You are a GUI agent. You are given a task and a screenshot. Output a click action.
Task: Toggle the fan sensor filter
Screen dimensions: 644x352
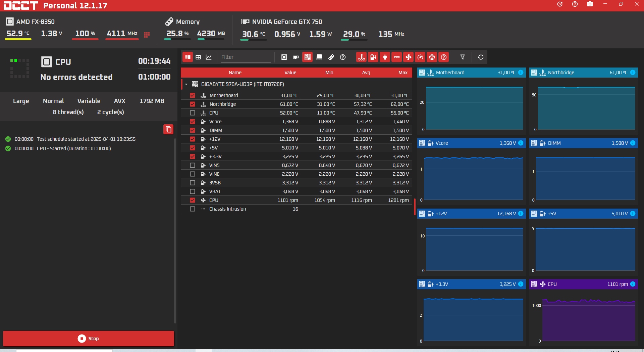tap(409, 57)
